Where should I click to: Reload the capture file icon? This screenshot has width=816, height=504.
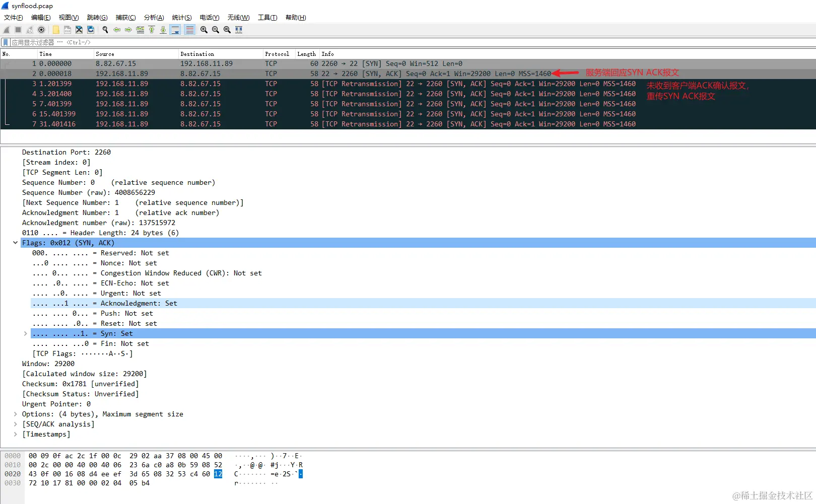click(91, 30)
